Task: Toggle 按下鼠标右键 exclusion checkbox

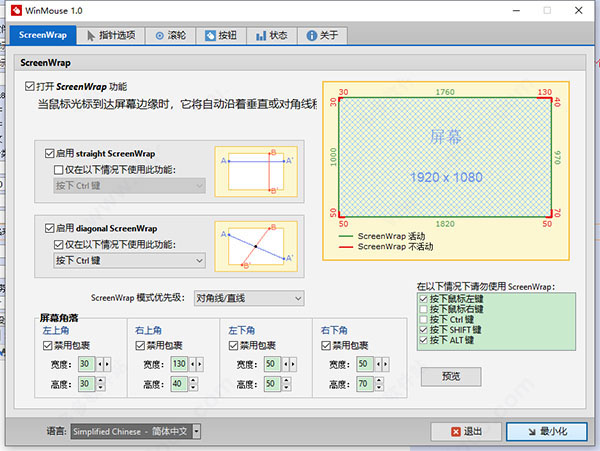Action: [423, 309]
